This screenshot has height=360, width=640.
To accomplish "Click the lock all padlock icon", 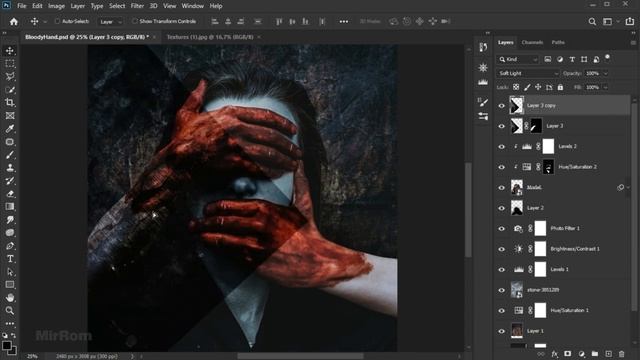I will tap(560, 87).
